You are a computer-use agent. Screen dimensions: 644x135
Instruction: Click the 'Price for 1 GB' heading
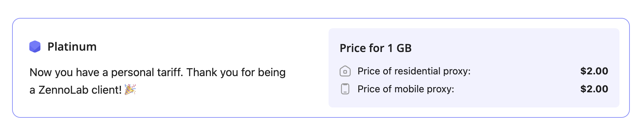376,48
